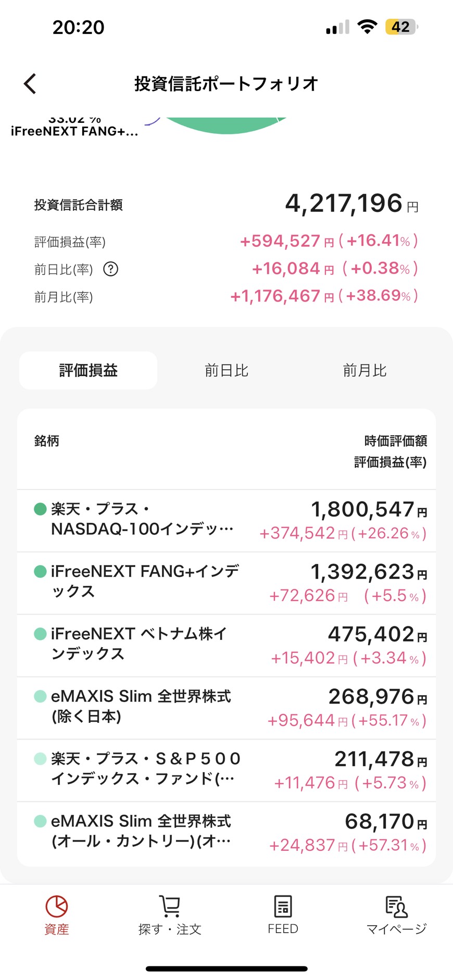Open the 前日比 help question mark icon
The width and height of the screenshot is (453, 980).
pyautogui.click(x=110, y=269)
